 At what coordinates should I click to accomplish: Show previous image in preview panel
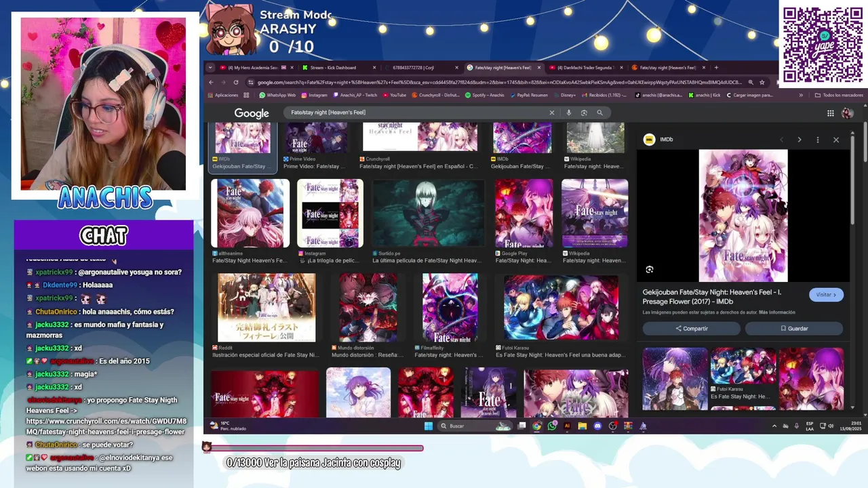tap(781, 140)
